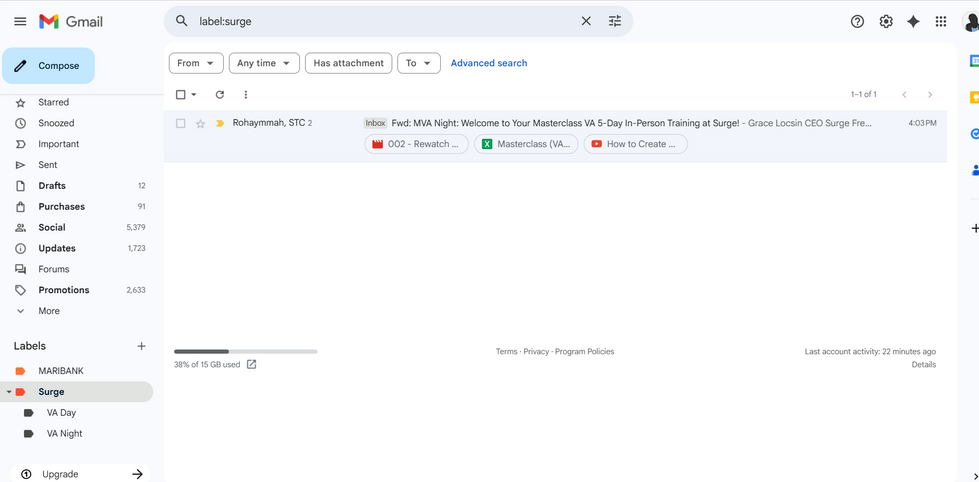Click the Upgrade button
Image resolution: width=979 pixels, height=482 pixels.
[x=80, y=474]
